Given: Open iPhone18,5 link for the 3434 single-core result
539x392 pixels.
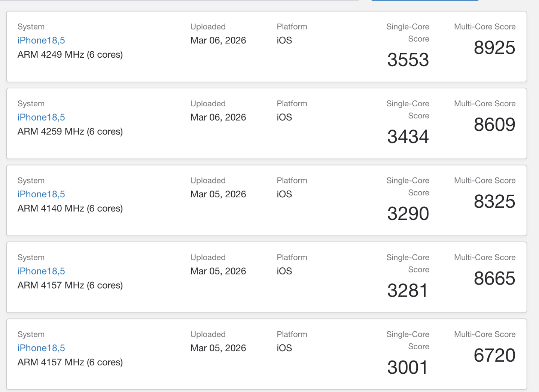Looking at the screenshot, I should pos(41,117).
